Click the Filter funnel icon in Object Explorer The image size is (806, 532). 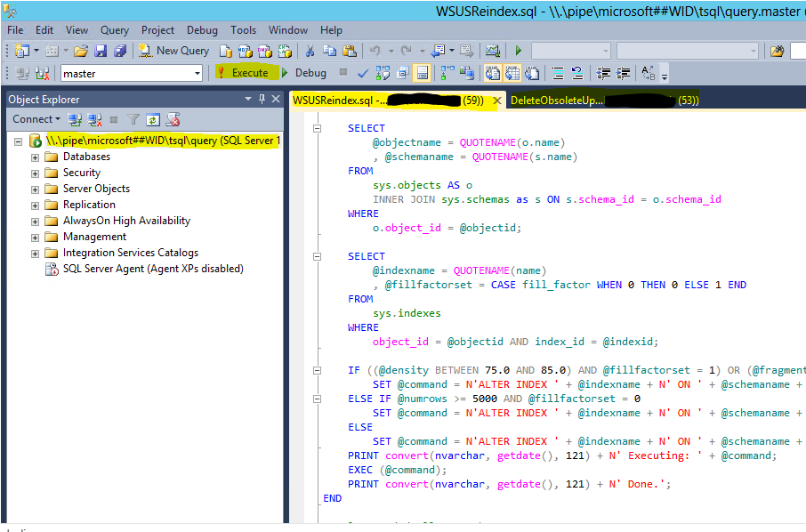point(133,119)
